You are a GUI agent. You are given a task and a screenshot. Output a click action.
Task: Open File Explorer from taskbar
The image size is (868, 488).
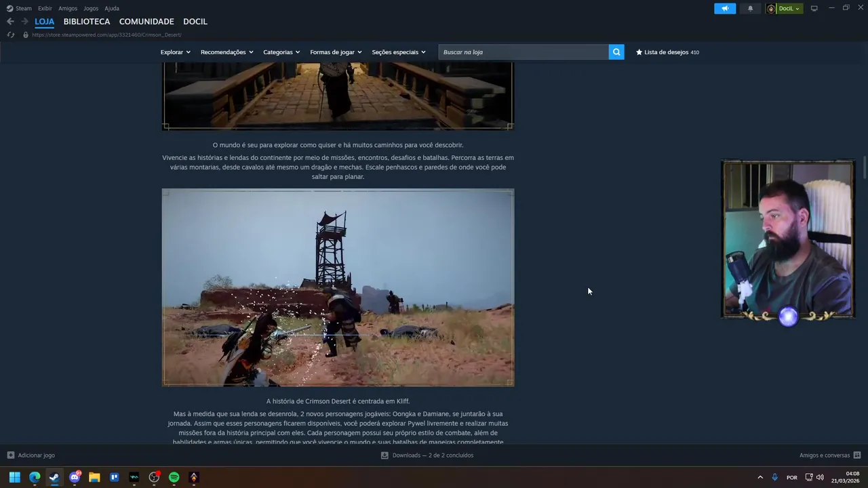94,477
